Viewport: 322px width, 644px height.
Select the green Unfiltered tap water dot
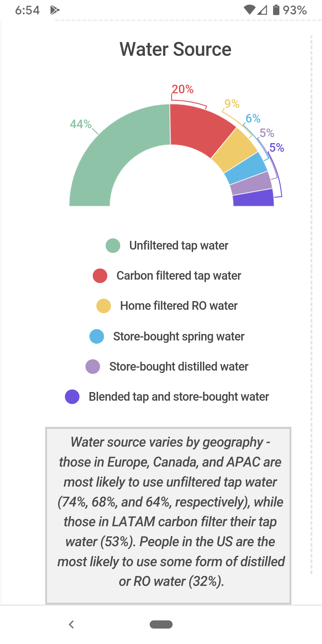pos(113,246)
